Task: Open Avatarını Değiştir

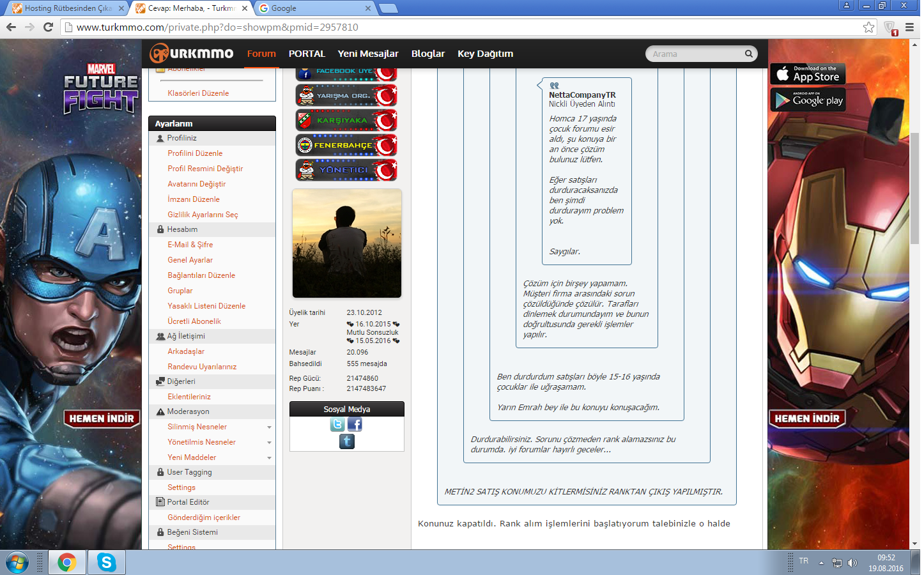Action: pyautogui.click(x=197, y=184)
